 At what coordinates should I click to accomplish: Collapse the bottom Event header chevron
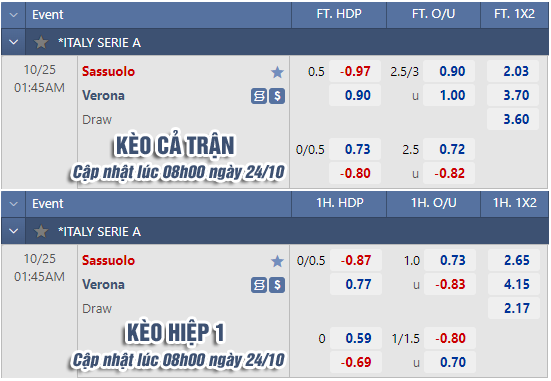coord(13,204)
